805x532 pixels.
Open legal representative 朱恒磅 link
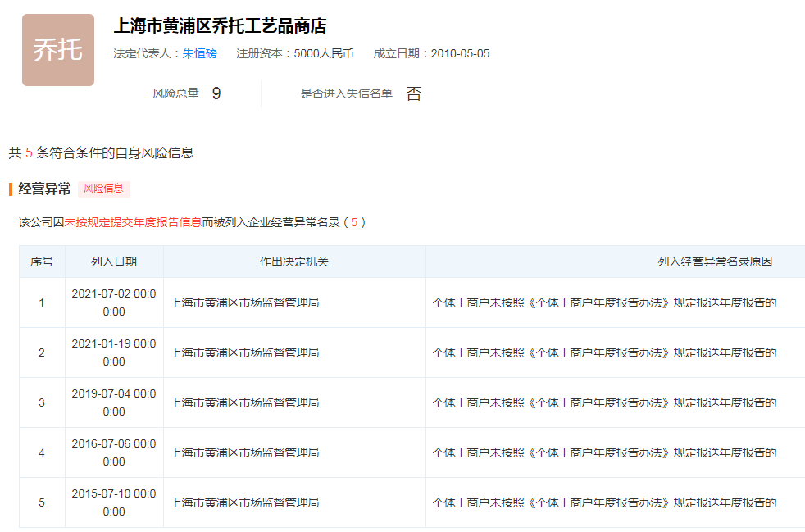pyautogui.click(x=200, y=53)
